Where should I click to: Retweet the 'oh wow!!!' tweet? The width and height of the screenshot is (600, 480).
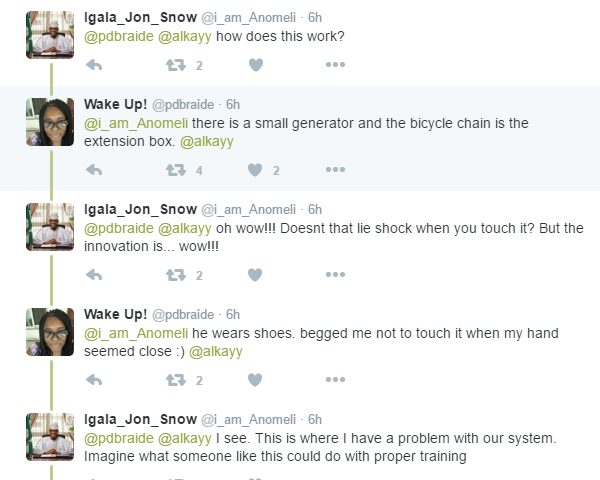(x=175, y=275)
